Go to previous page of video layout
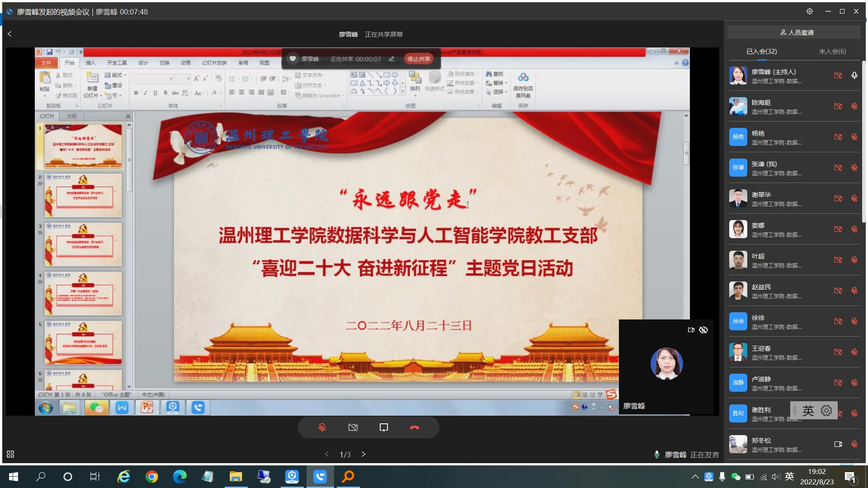Image resolution: width=868 pixels, height=488 pixels. tap(327, 454)
